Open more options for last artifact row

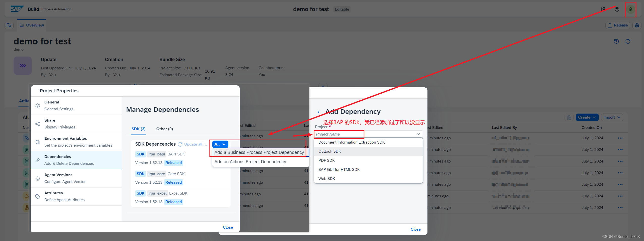point(620,208)
